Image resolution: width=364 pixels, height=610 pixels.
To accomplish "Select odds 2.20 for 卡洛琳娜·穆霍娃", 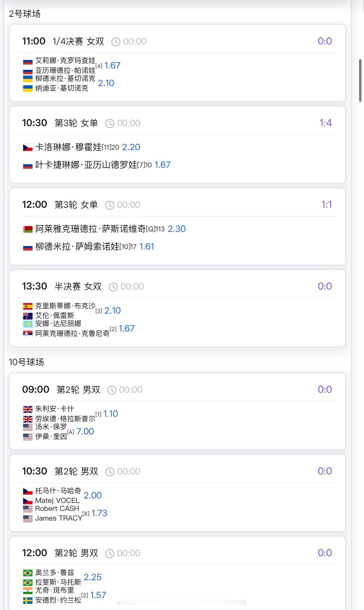I will [x=131, y=147].
